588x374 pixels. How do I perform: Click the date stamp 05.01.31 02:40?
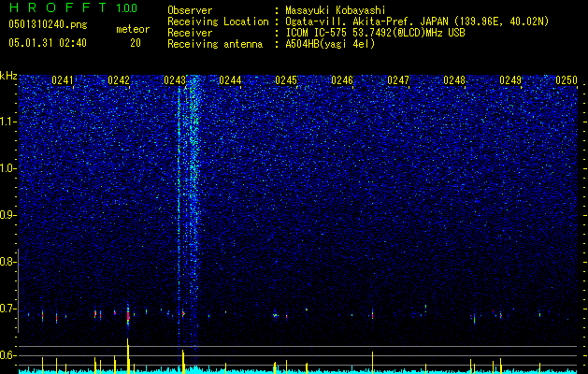48,43
